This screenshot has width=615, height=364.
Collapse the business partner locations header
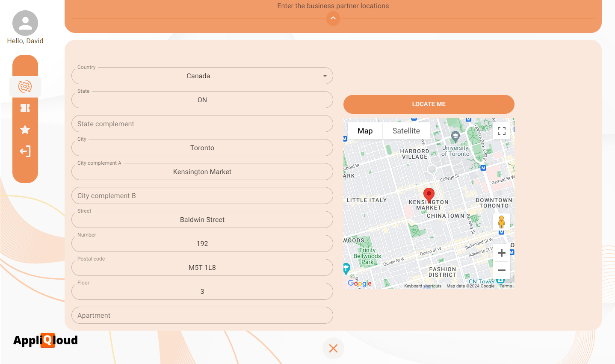pos(333,18)
